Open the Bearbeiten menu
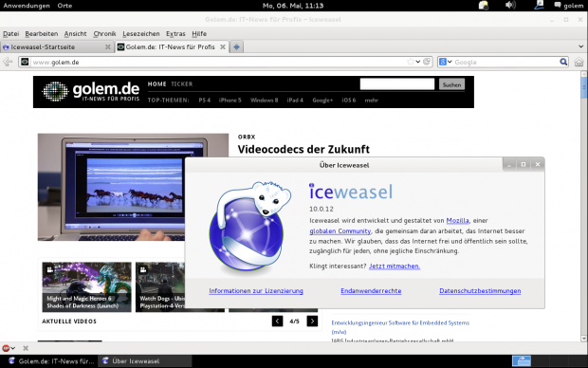The width and height of the screenshot is (588, 368). pyautogui.click(x=41, y=34)
